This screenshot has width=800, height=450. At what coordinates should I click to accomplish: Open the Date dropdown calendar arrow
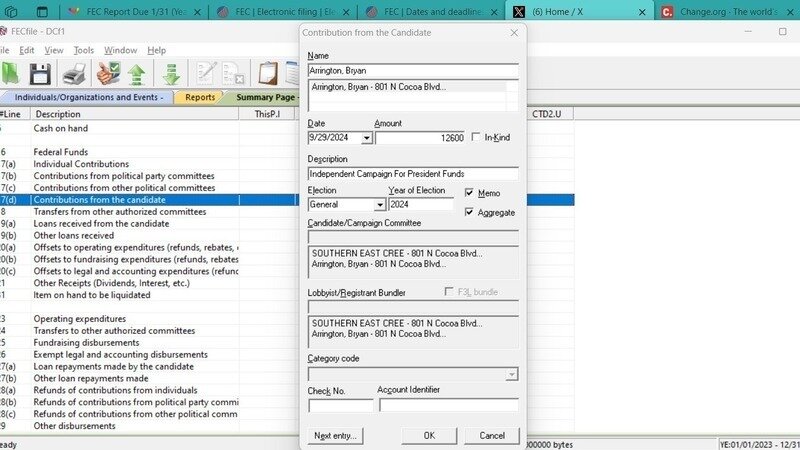[366, 138]
